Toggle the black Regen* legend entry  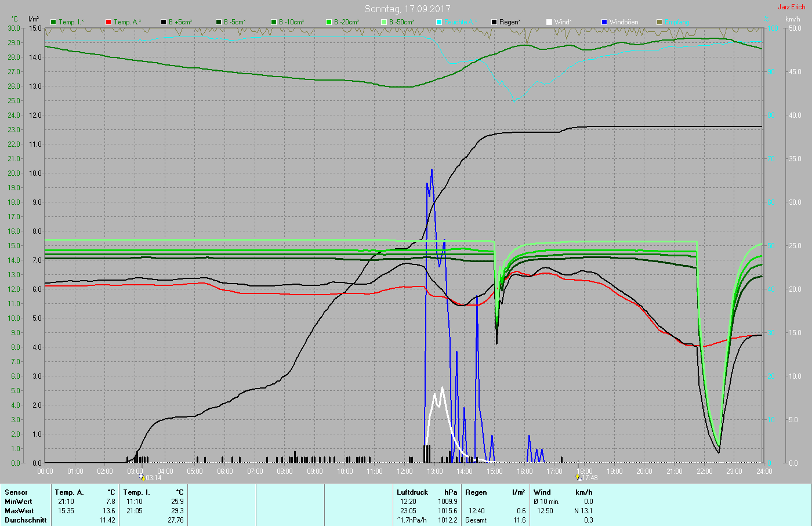point(506,22)
